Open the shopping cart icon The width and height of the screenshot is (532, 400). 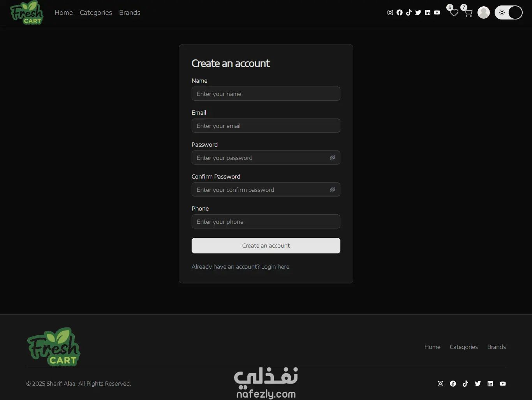pyautogui.click(x=468, y=13)
